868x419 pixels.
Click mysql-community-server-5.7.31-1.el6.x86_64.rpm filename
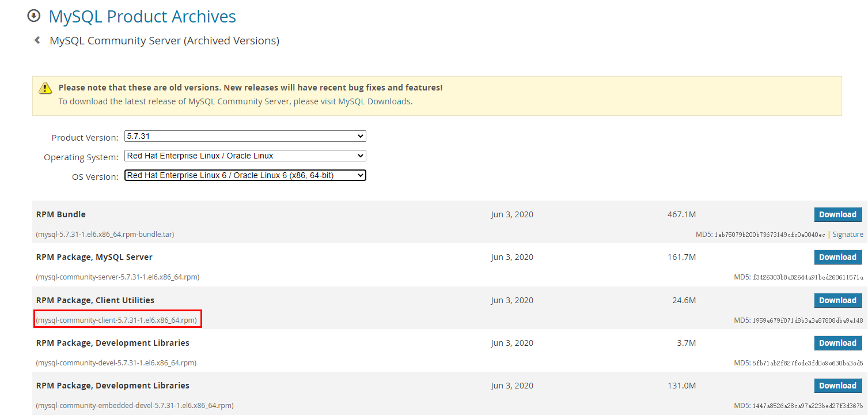(x=117, y=277)
